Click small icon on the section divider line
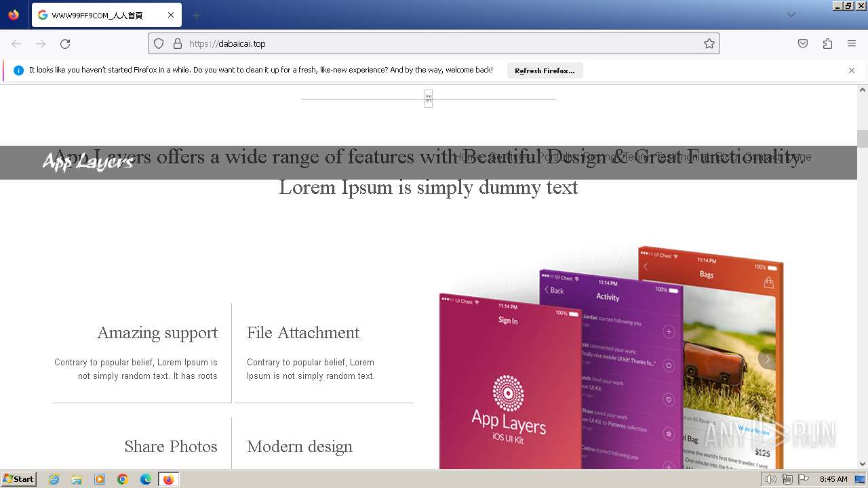 click(429, 99)
